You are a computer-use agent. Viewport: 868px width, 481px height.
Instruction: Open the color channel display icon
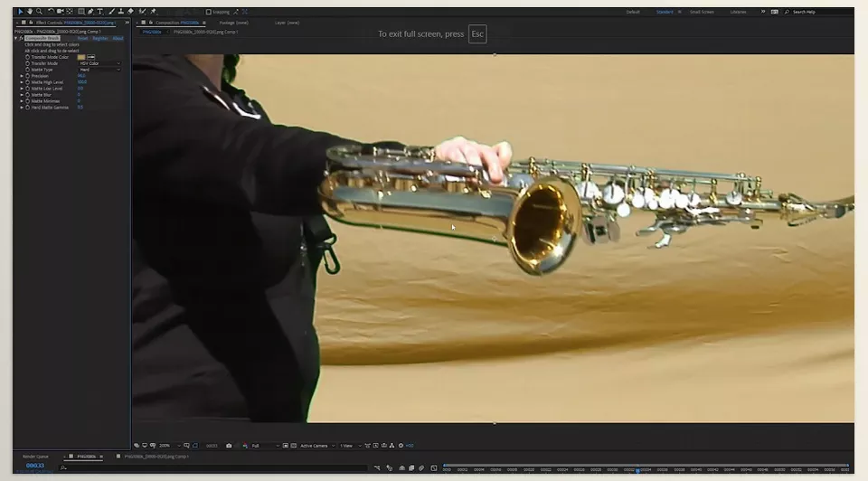point(245,446)
